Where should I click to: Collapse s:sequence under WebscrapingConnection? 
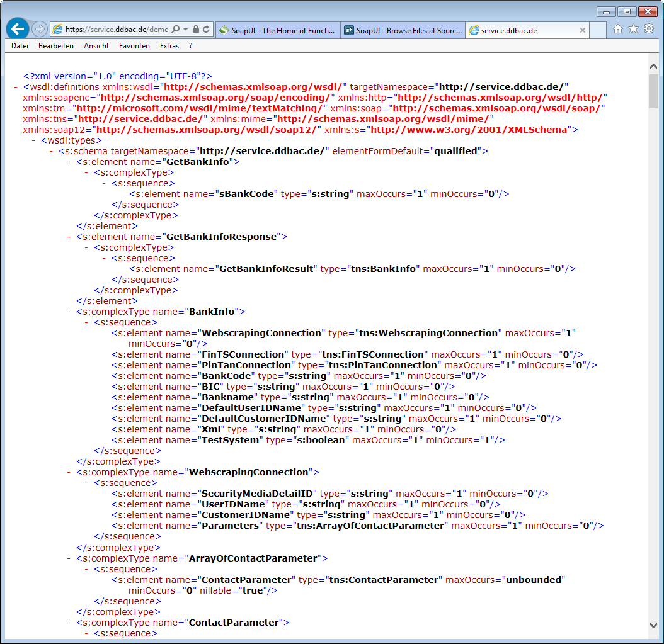coord(86,483)
